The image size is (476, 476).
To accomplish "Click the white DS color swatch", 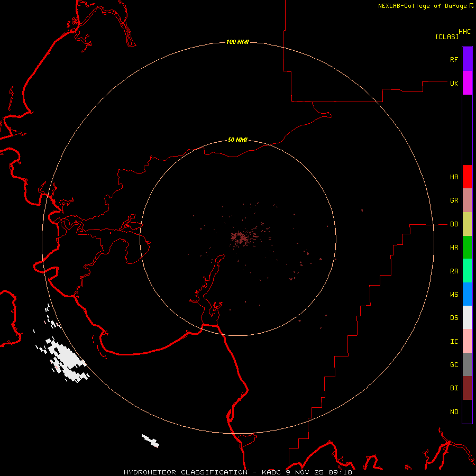I will [467, 317].
